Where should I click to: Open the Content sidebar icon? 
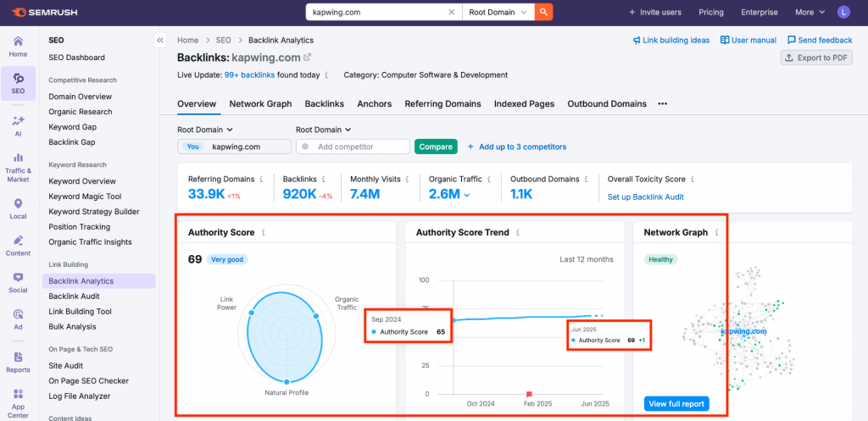click(x=19, y=246)
